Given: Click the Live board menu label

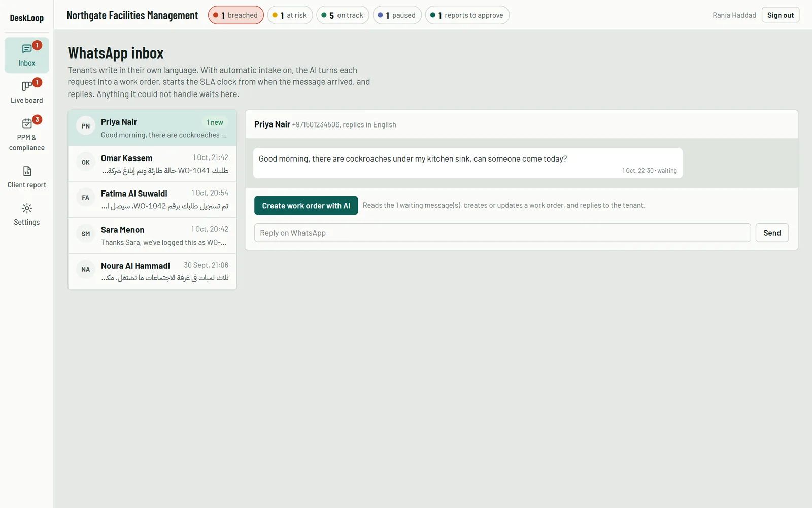Looking at the screenshot, I should point(27,100).
